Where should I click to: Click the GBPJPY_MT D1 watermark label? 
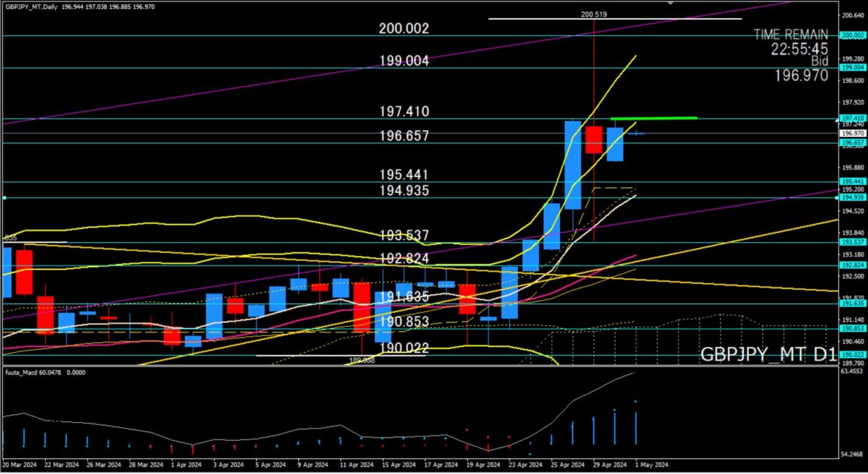pos(768,354)
